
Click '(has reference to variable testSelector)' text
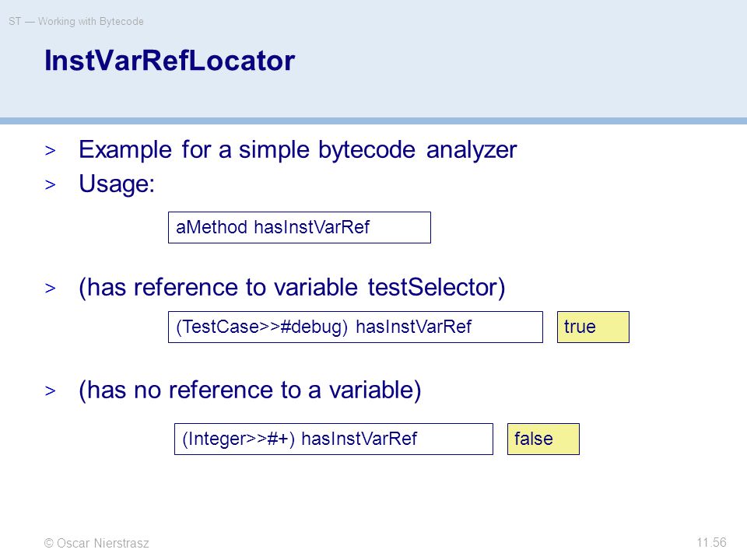[x=292, y=288]
